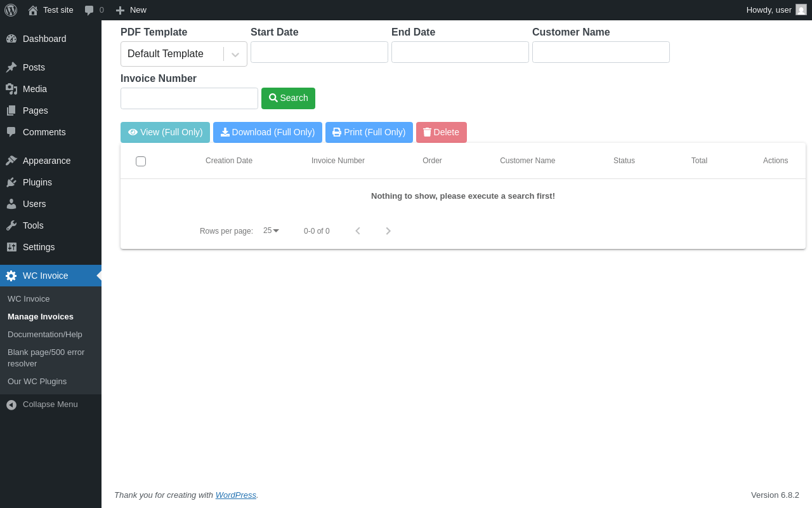Click the Invoice Number column header
Image resolution: width=812 pixels, height=508 pixels.
coord(338,161)
